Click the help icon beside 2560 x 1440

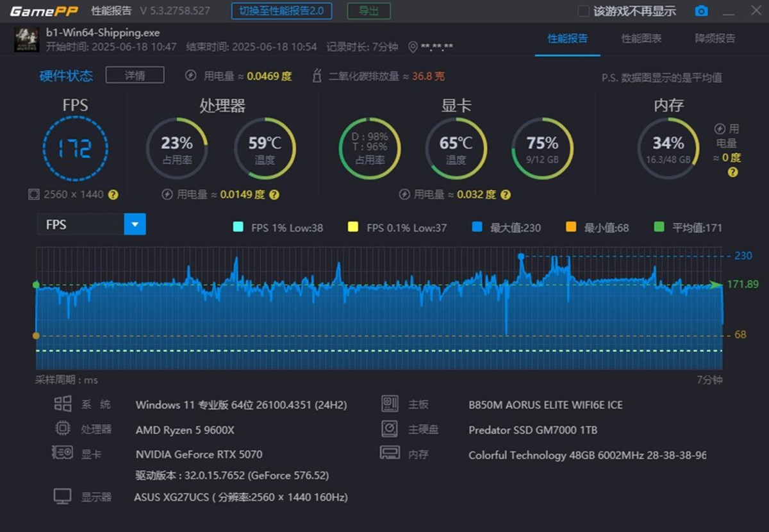113,194
